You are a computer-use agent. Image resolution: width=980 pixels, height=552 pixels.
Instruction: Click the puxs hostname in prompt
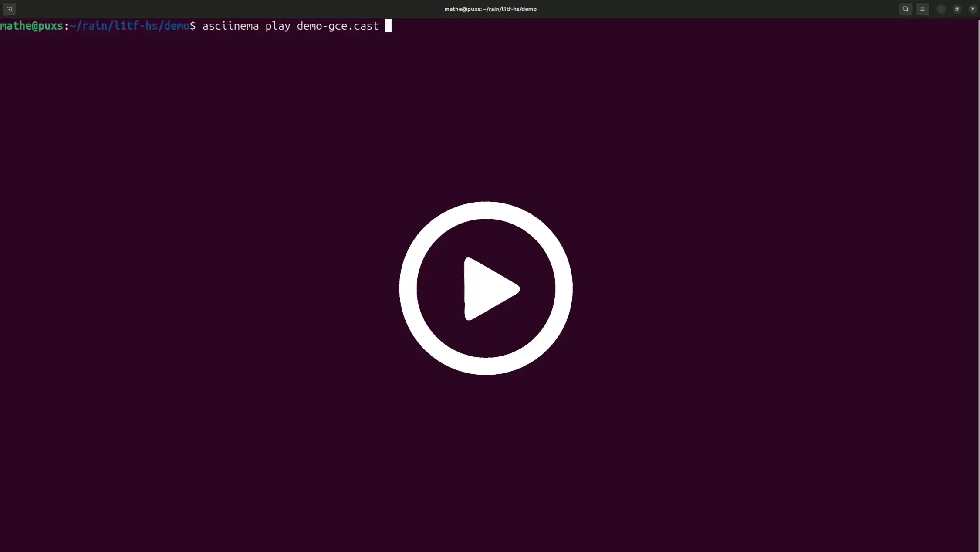(51, 26)
